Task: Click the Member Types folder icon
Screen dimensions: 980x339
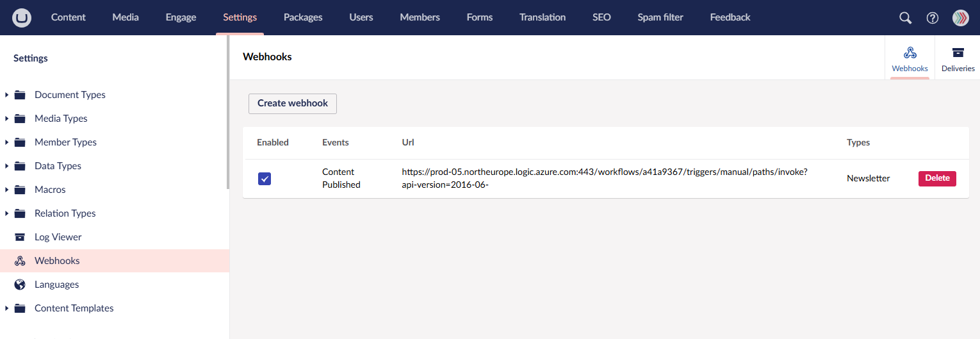Action: (x=20, y=142)
